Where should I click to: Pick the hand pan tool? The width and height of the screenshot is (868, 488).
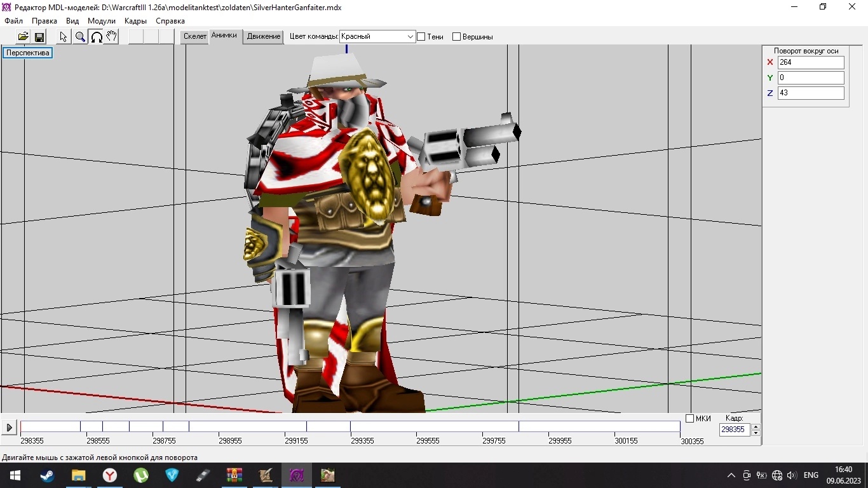[x=112, y=37]
